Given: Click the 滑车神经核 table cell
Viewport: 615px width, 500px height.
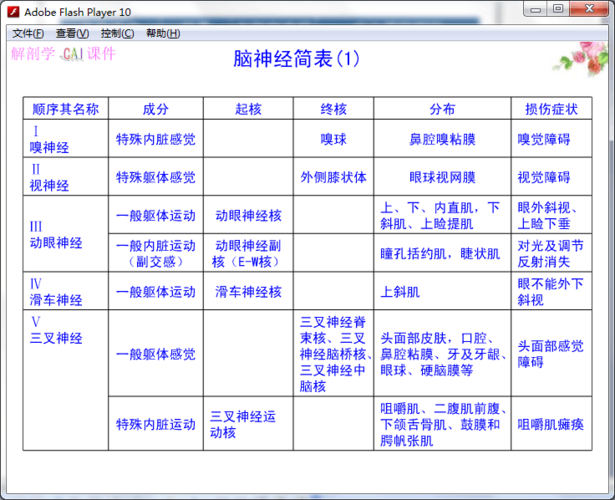Looking at the screenshot, I should [249, 292].
